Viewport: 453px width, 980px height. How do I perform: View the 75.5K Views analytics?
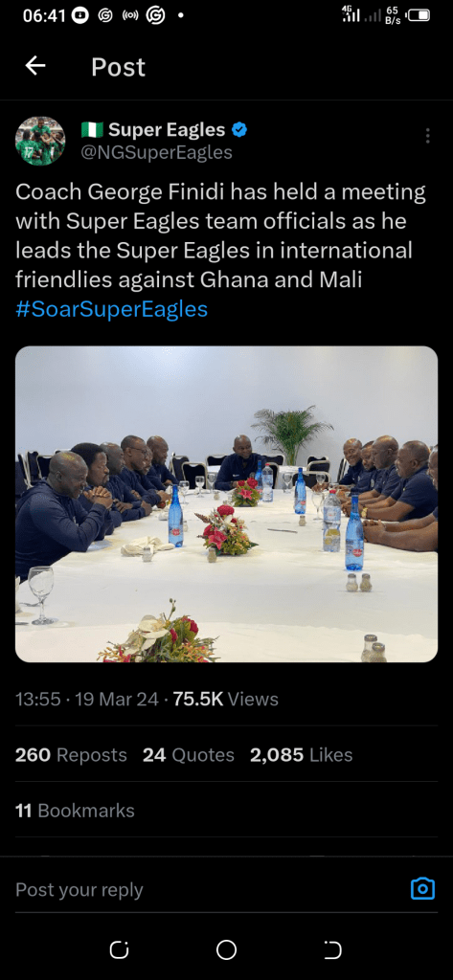226,699
